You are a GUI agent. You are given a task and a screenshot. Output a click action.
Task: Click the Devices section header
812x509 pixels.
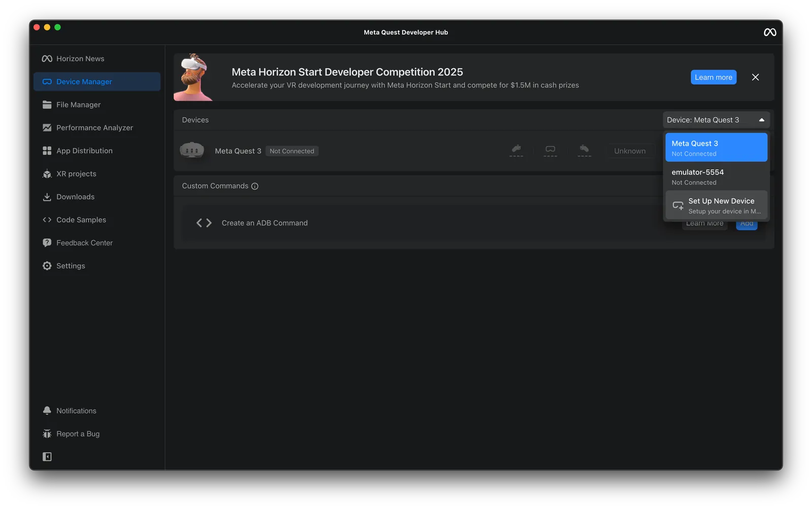coord(195,120)
